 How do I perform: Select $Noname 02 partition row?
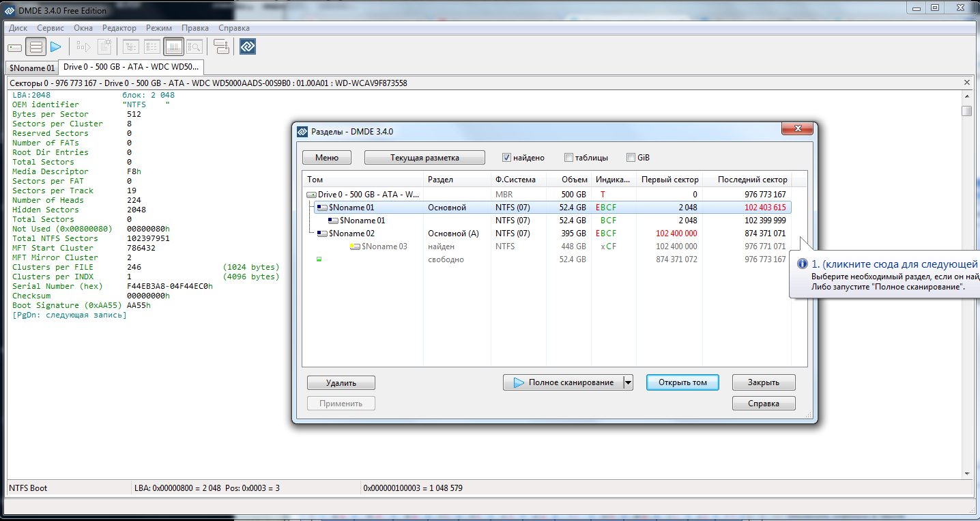point(351,234)
